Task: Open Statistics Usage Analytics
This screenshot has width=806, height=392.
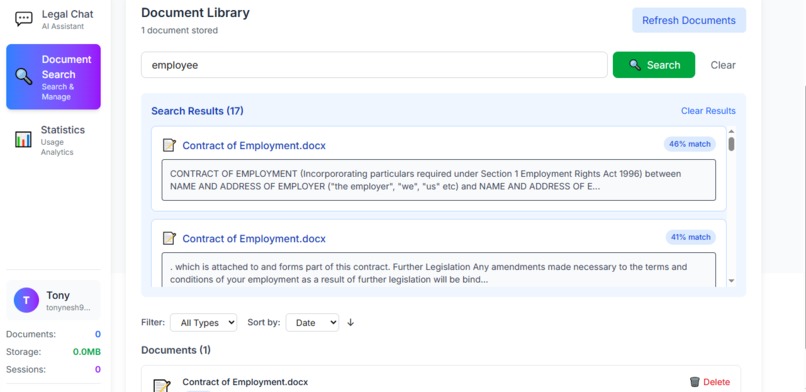Action: tap(53, 140)
